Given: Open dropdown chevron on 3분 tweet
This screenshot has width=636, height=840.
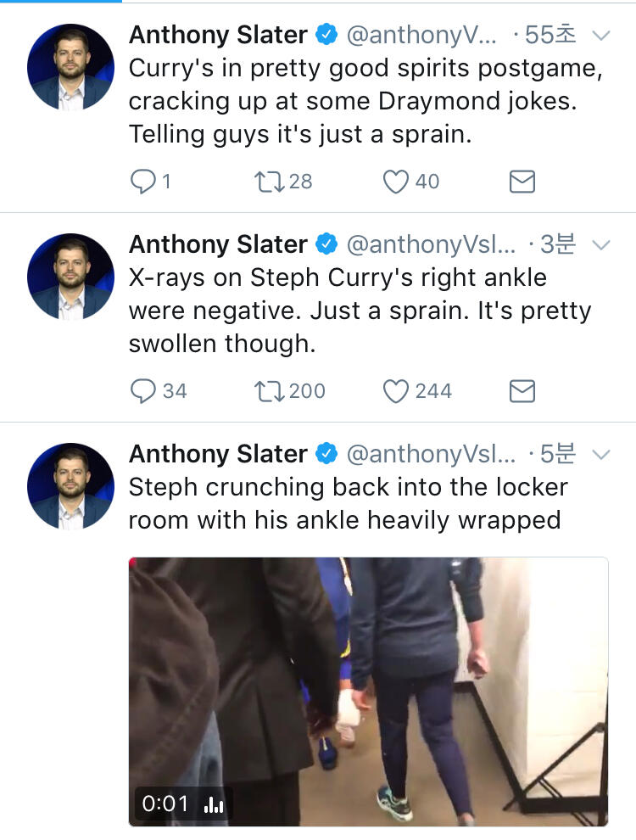Looking at the screenshot, I should click(600, 245).
